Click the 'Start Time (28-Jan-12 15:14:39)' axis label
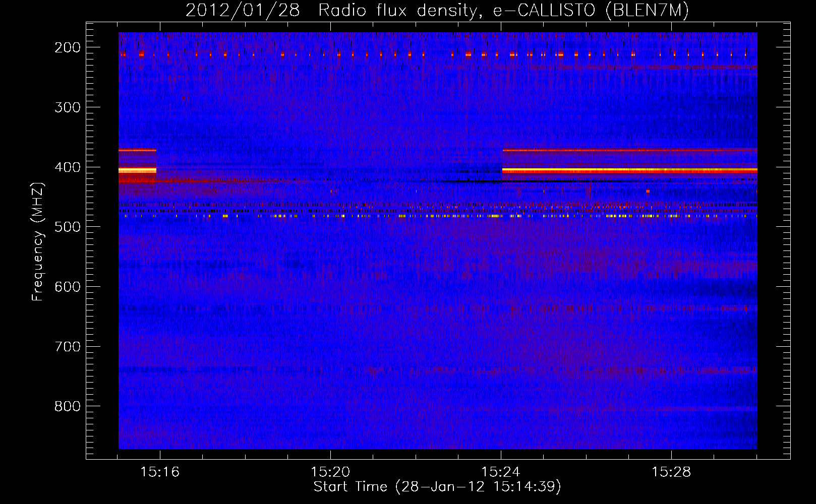Viewport: 816px width, 504px height. tap(437, 487)
